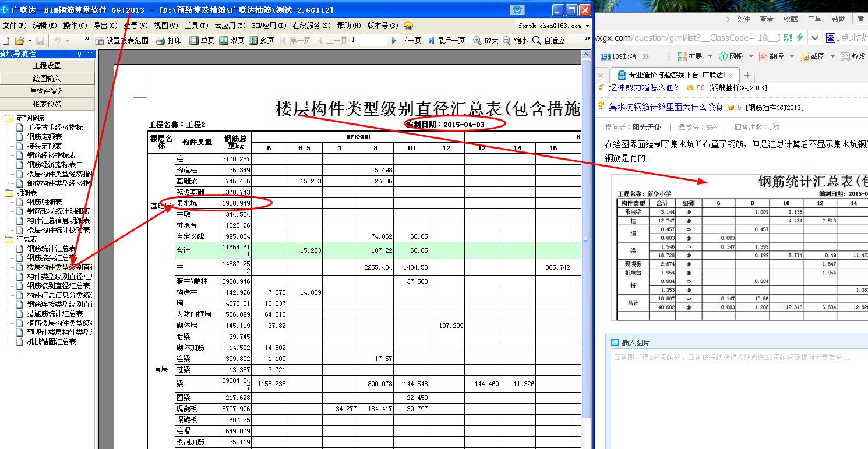Open the BIM应用(I) menu
Screen dimensions: 868x449
269,26
